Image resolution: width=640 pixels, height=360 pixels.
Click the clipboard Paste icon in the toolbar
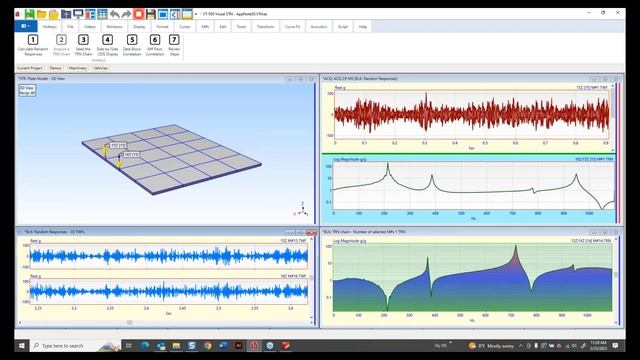coord(54,14)
